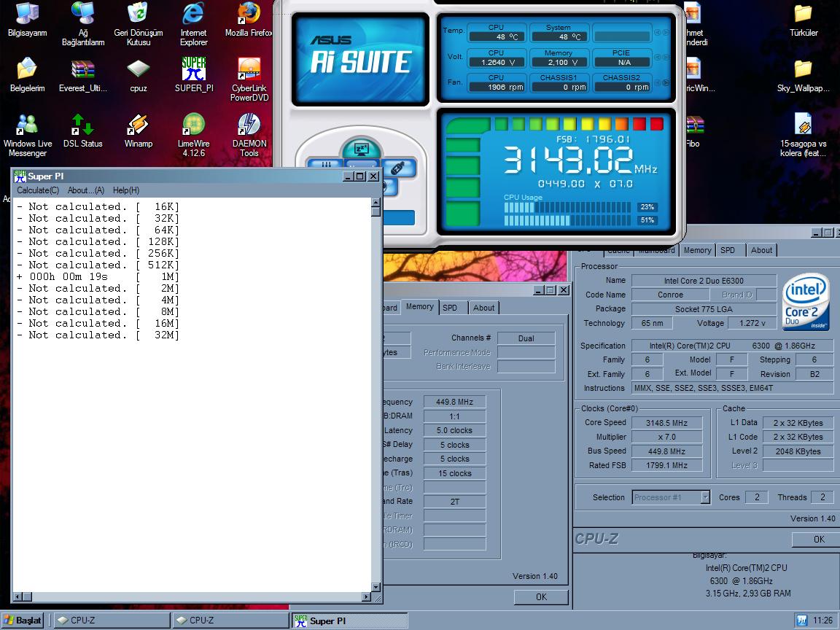Click the Rated FSB 1799.1 MHz field

click(x=666, y=465)
